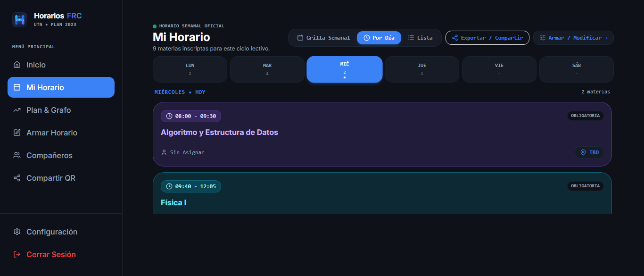Open Inicio in the sidebar
644x276 pixels.
61,65
